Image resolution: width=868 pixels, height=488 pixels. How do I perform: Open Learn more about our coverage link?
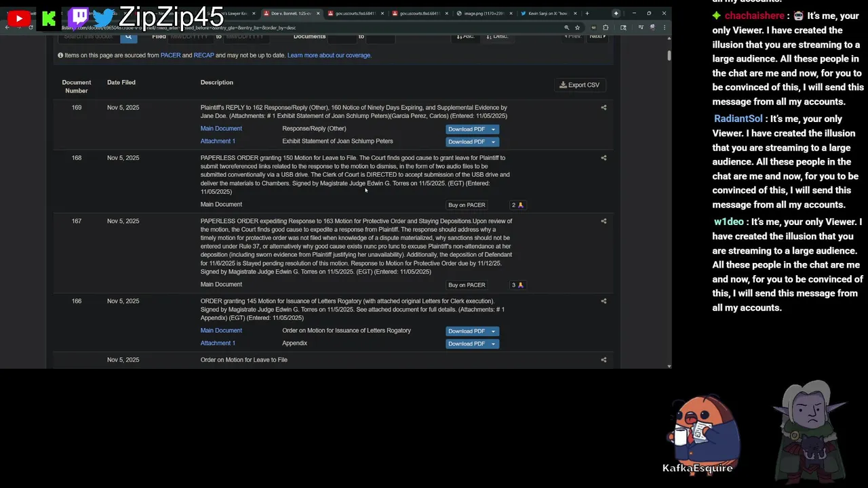[329, 56]
